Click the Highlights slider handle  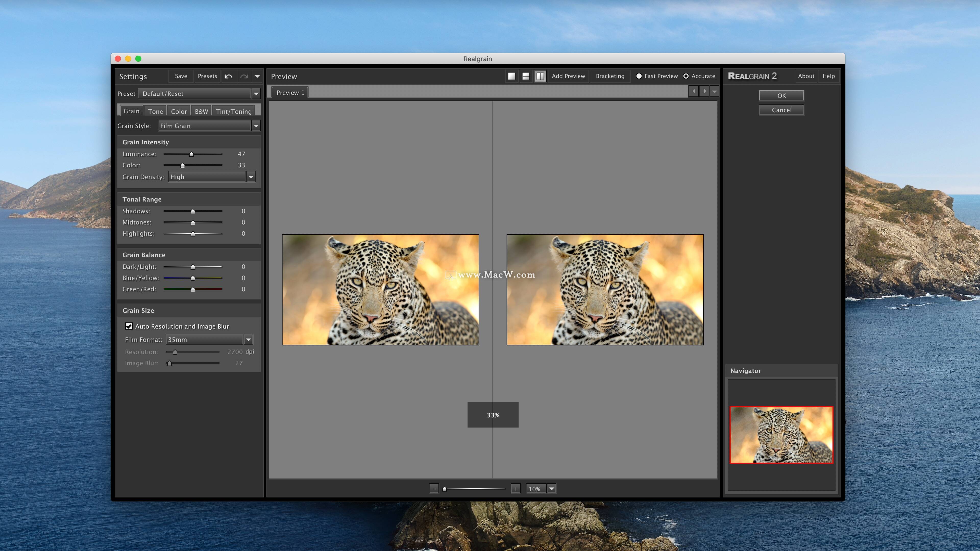[x=193, y=234]
